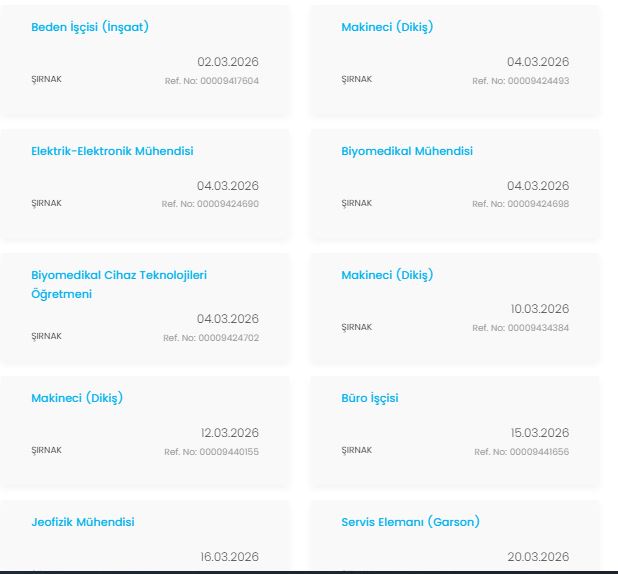Click ŞIRNAK location on Elektrik-Elektronik Mühendisi card
This screenshot has height=574, width=618.
46,203
